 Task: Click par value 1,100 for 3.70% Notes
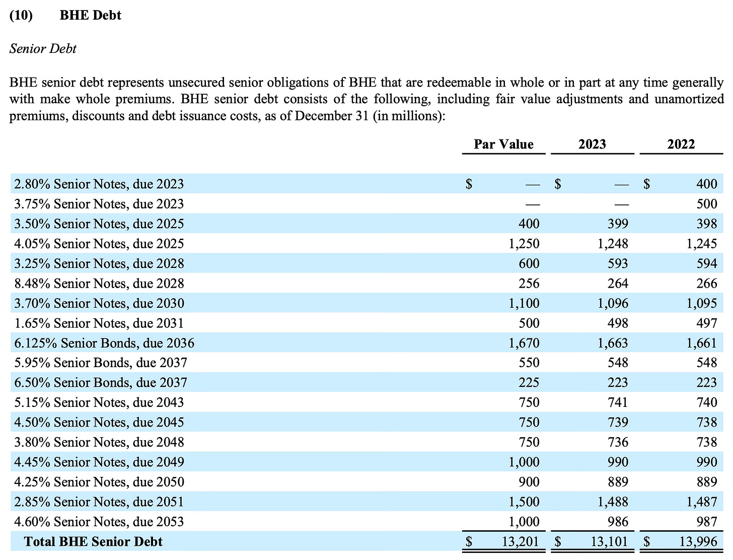click(524, 303)
